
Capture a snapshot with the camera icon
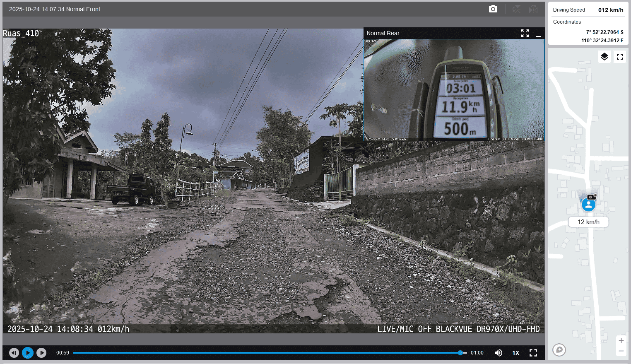(493, 9)
